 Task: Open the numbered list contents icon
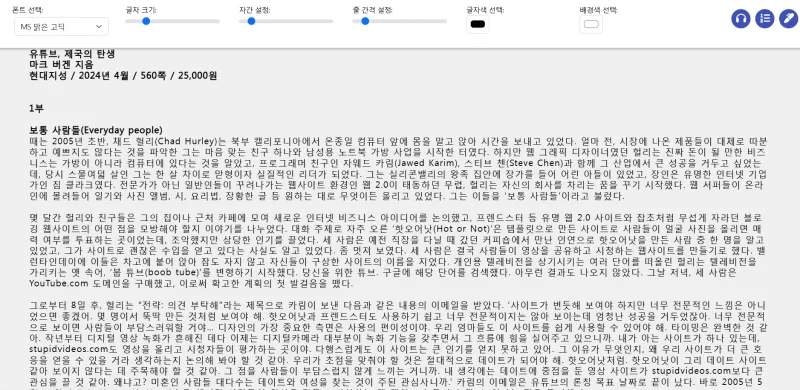click(x=764, y=19)
